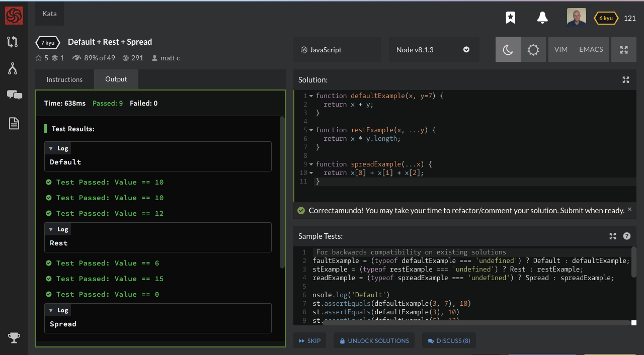
Task: Switch to light theme sun button
Action: coord(533,49)
